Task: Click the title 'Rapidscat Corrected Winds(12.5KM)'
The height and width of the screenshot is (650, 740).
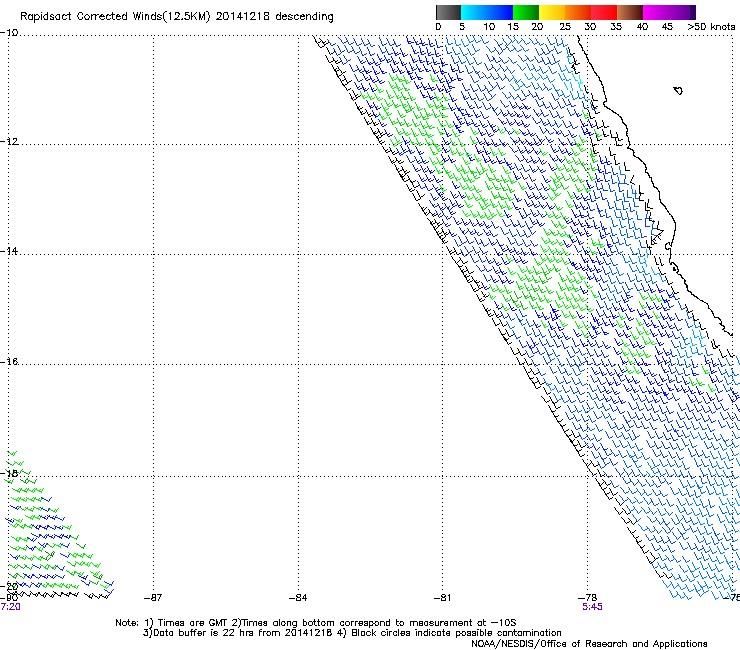Action: (x=115, y=17)
